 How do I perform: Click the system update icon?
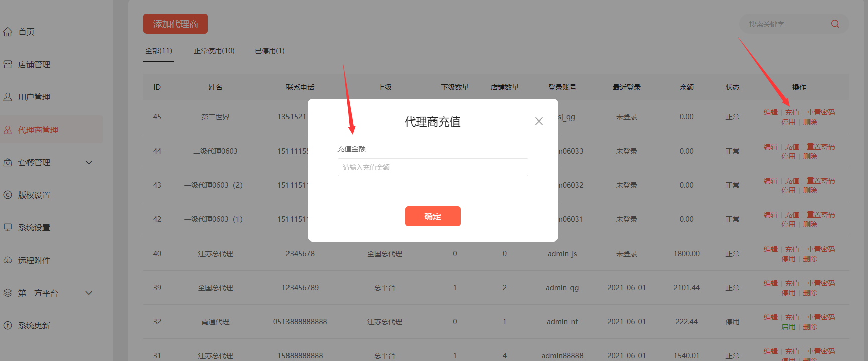[x=8, y=325]
